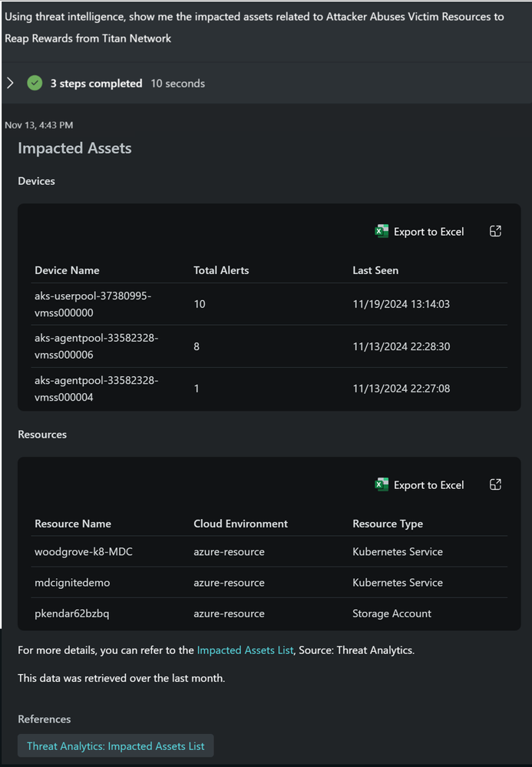
Task: Click Excel icon in Resources table
Action: pyautogui.click(x=382, y=484)
